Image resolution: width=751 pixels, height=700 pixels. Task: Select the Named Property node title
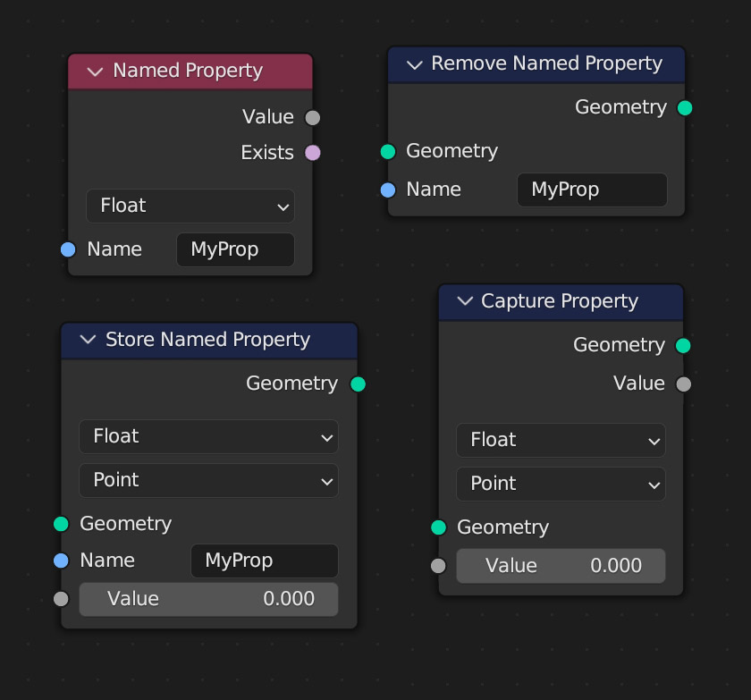click(x=188, y=71)
